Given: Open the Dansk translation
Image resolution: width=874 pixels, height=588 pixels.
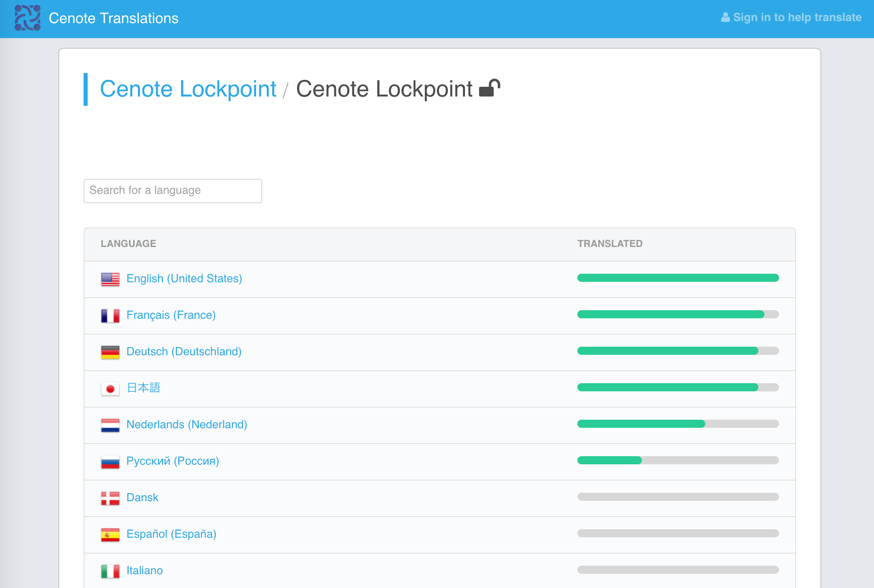Looking at the screenshot, I should pyautogui.click(x=142, y=498).
